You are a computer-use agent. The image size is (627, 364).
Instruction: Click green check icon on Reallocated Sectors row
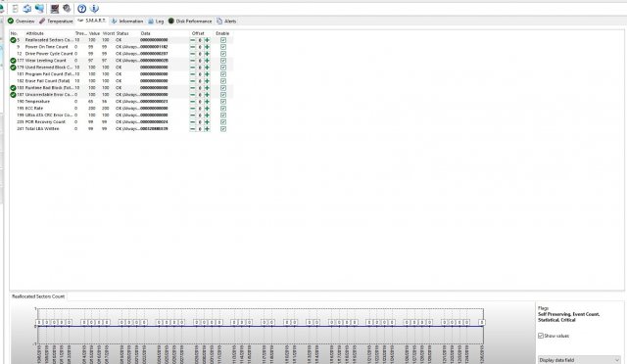point(13,40)
